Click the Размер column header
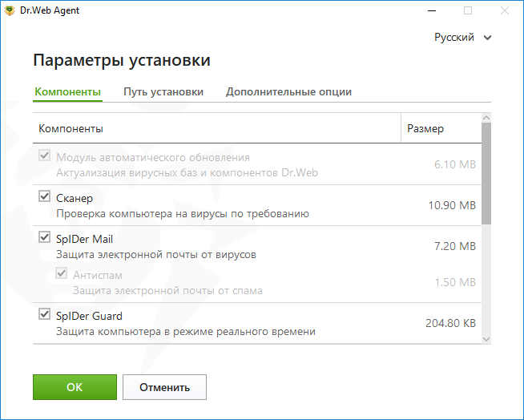Viewport: 524px width, 420px height. tap(441, 128)
